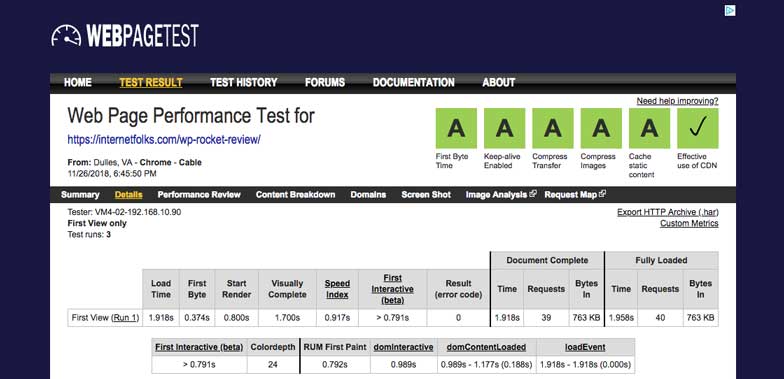The image size is (784, 379).
Task: Click Export HTTP Archive (.har) link
Action: tap(668, 212)
